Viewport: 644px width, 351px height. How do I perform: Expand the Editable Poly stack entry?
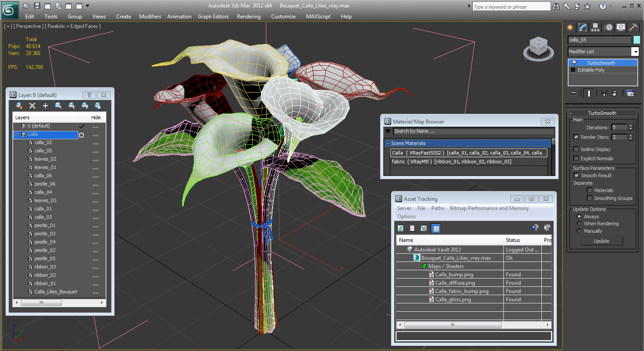[573, 70]
